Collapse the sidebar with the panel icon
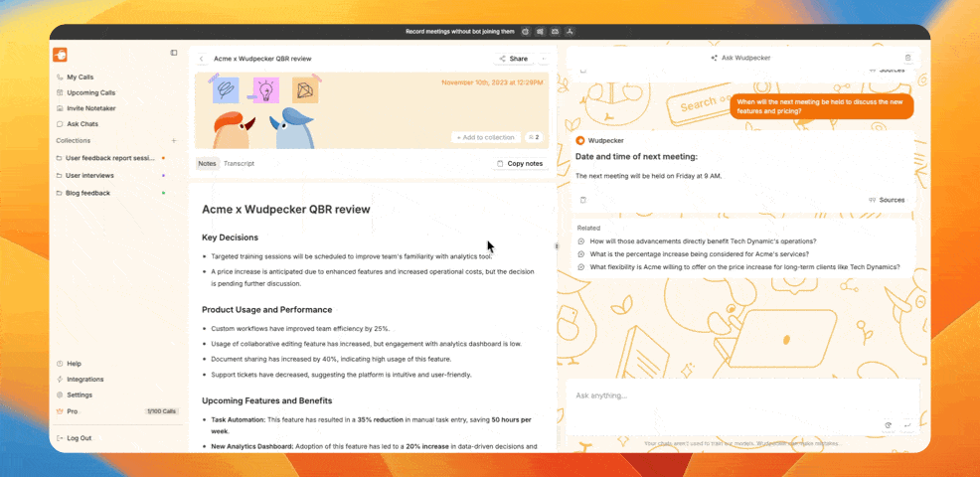Image resolution: width=980 pixels, height=477 pixels. [x=174, y=53]
